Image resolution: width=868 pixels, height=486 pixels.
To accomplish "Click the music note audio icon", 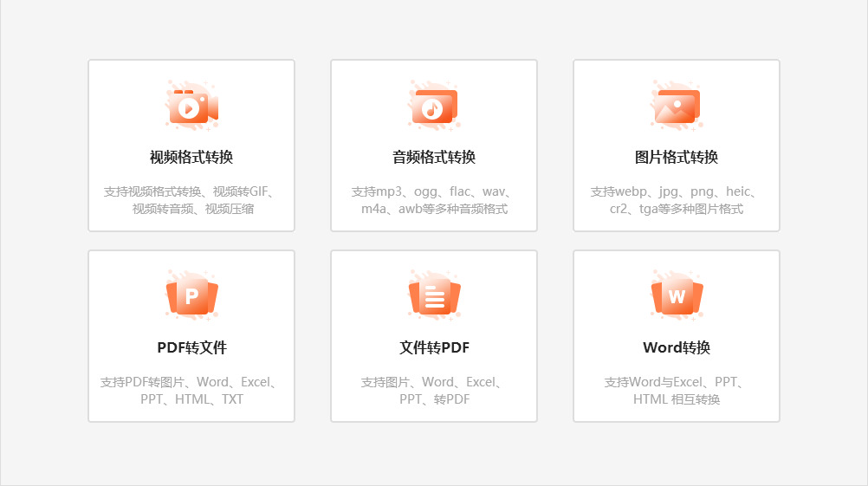I will pyautogui.click(x=434, y=105).
